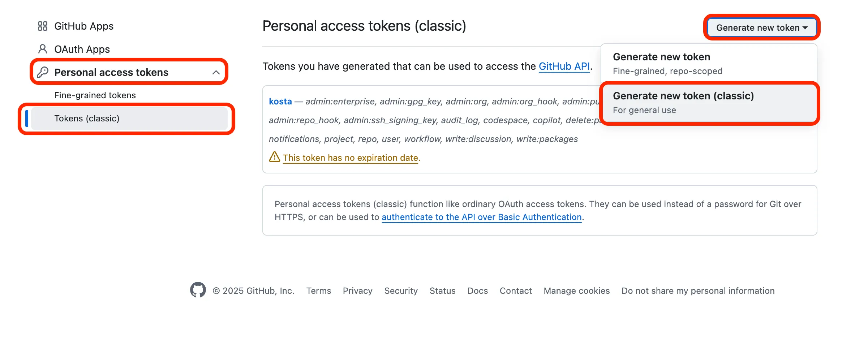Click the Manage cookies footer button
This screenshot has height=344, width=868.
pyautogui.click(x=576, y=291)
